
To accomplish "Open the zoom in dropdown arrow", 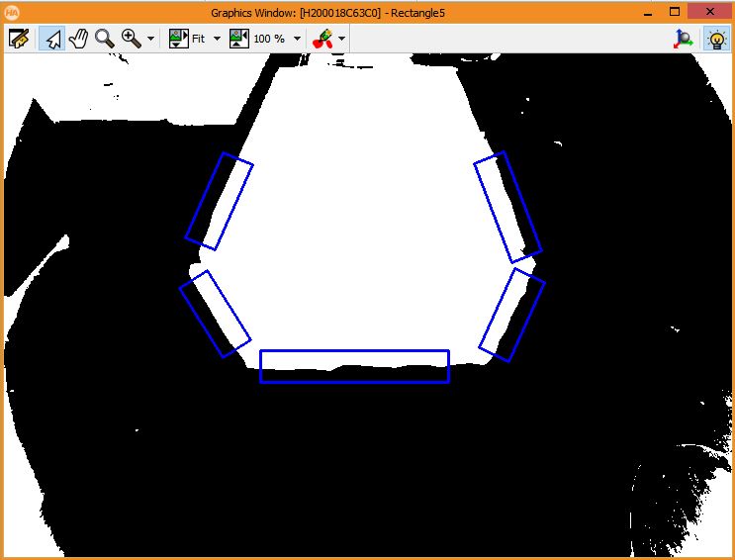I will [x=150, y=39].
